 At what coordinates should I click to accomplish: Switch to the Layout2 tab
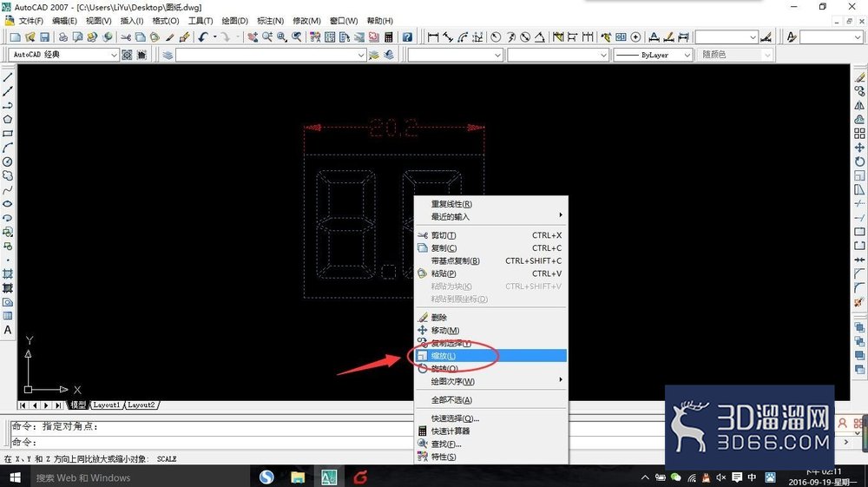tap(141, 405)
